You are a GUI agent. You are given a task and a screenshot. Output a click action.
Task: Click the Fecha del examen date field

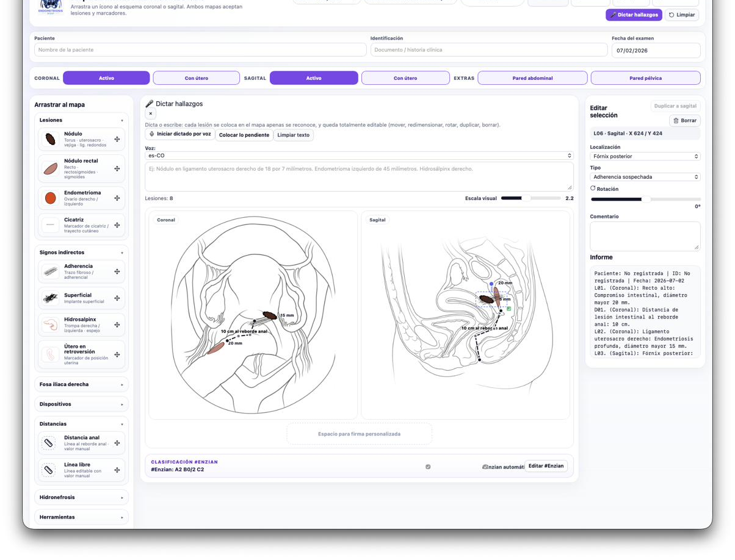click(656, 51)
